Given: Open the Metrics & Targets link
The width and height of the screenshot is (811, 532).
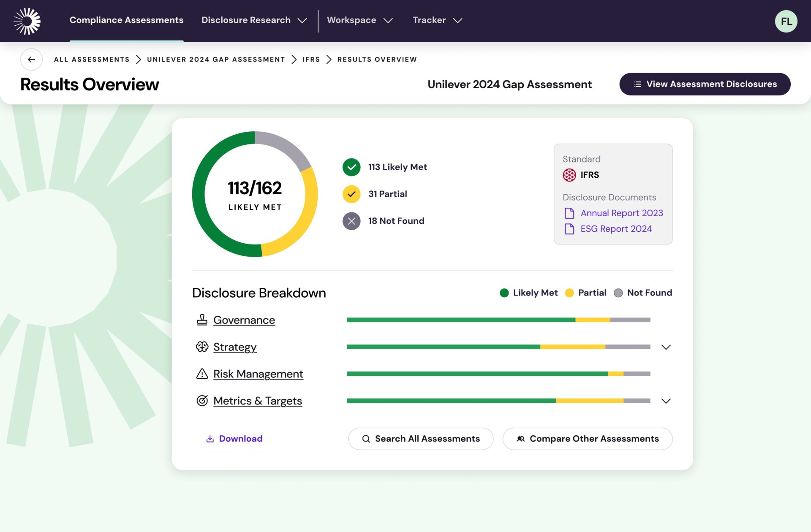Looking at the screenshot, I should pos(258,401).
